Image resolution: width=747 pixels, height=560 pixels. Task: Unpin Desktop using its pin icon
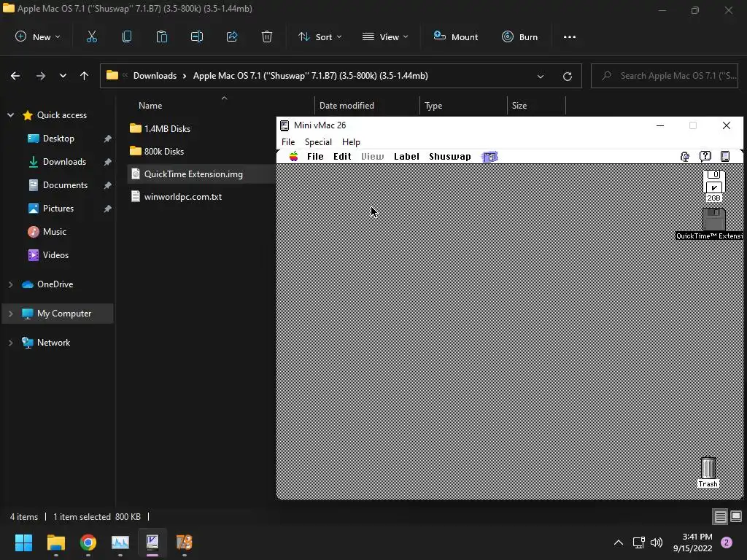click(x=108, y=139)
